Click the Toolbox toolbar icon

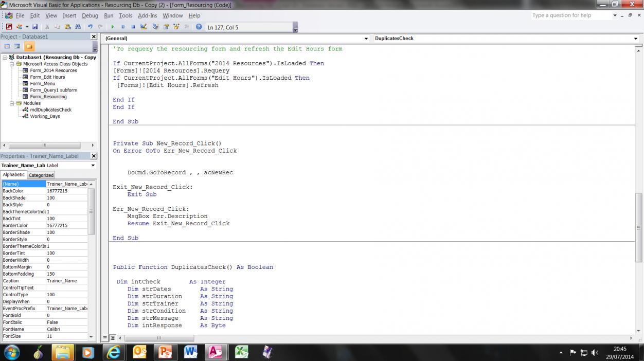coord(187,27)
